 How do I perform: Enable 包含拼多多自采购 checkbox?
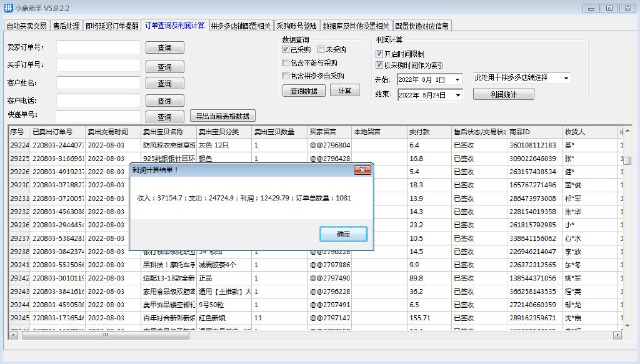[x=286, y=76]
